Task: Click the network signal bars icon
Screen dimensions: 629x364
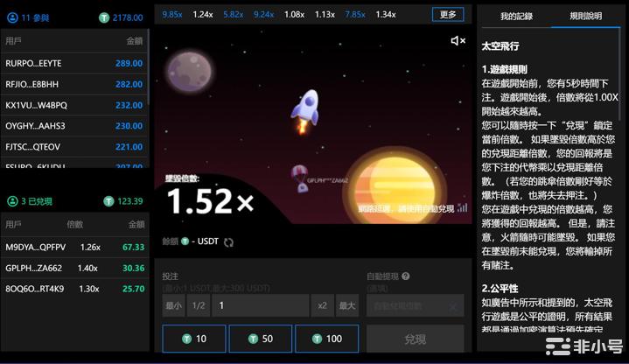Action: 463,208
